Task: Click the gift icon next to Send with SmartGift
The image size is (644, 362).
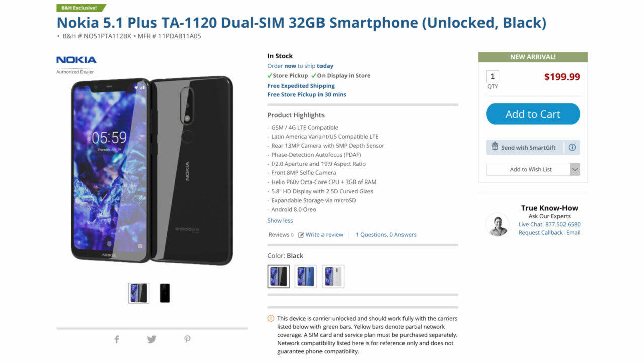Action: pos(495,147)
